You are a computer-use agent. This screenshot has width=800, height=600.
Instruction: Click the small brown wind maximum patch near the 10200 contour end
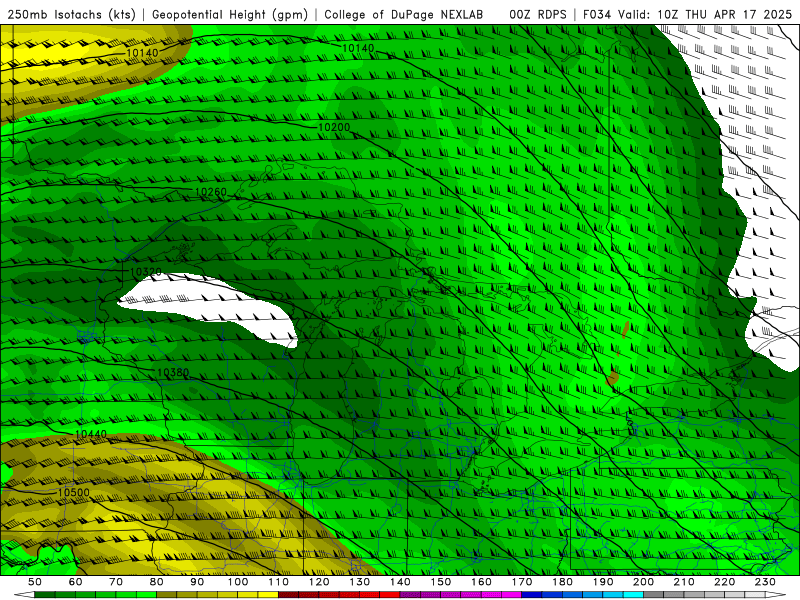point(612,378)
